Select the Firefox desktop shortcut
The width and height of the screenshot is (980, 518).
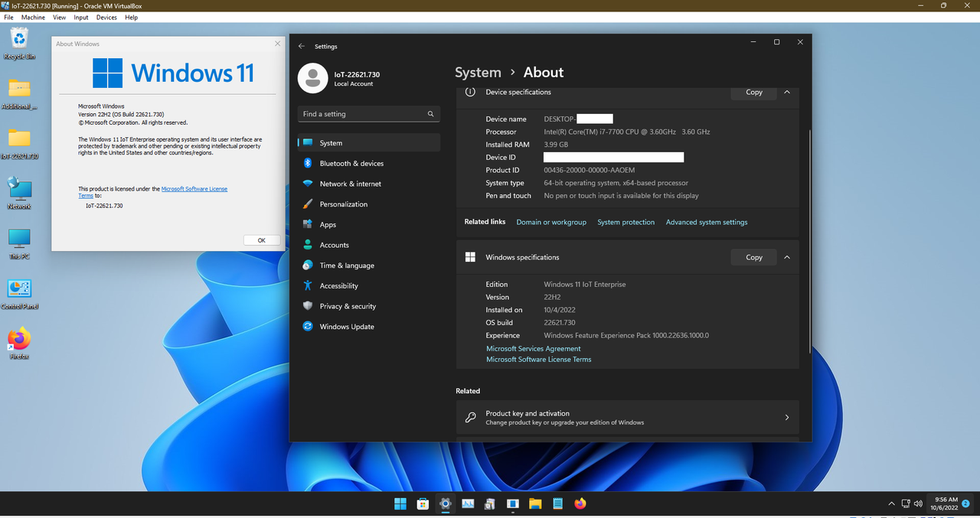pyautogui.click(x=19, y=344)
